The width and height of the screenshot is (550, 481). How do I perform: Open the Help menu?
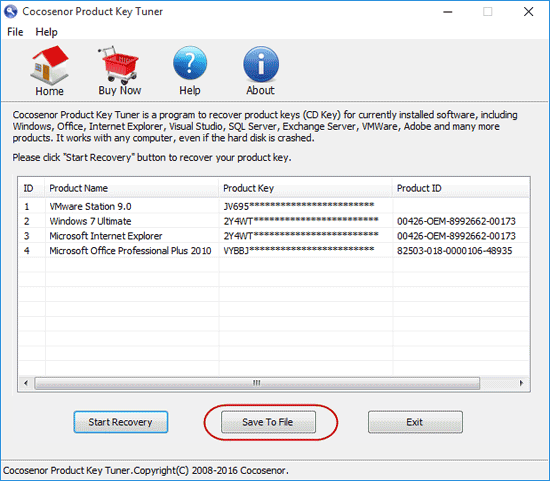[46, 32]
